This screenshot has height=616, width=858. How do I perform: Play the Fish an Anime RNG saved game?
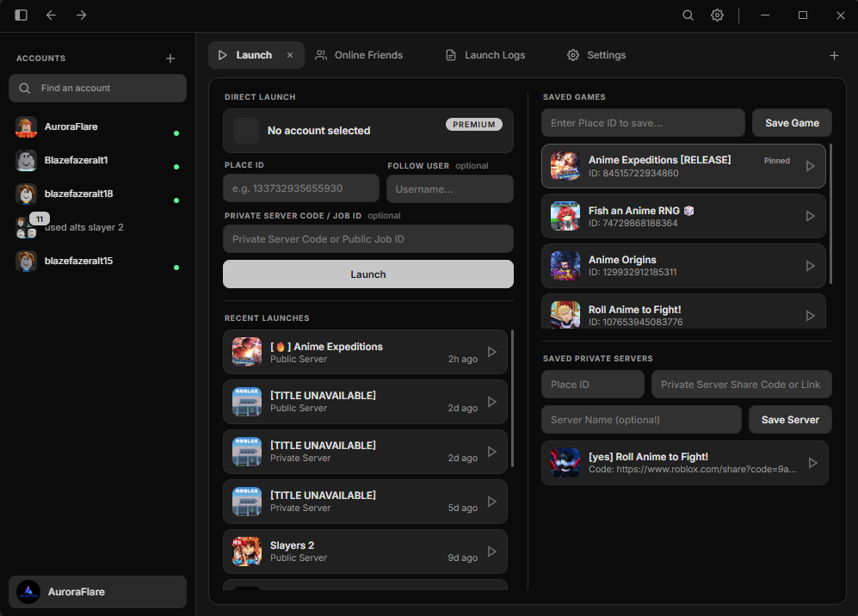point(811,216)
